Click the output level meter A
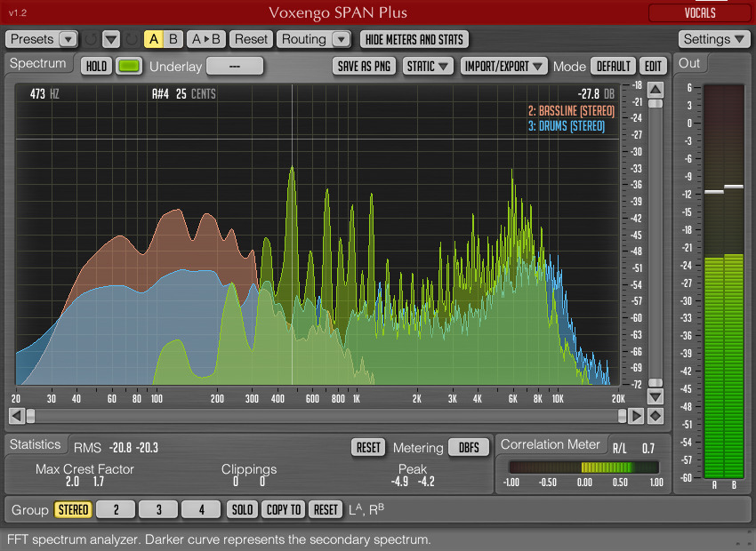Image resolution: width=756 pixels, height=551 pixels. pos(714,282)
